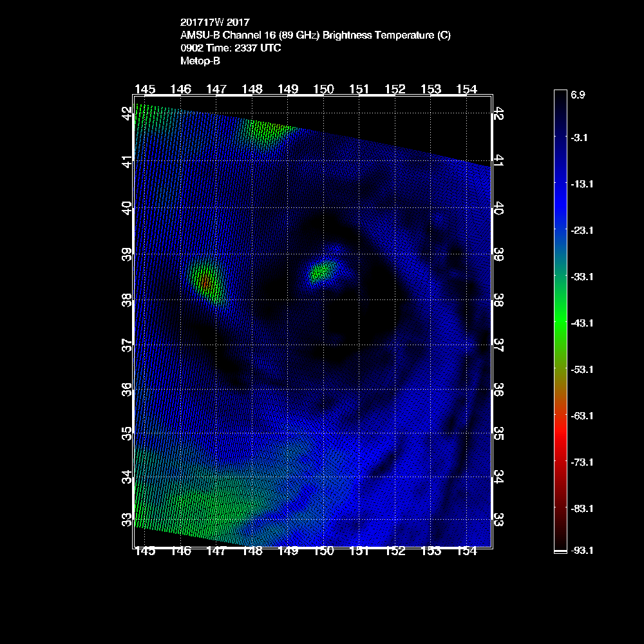Screen dimensions: 644x644
Task: Click latitude label "40" on the left axis
Action: click(128, 208)
